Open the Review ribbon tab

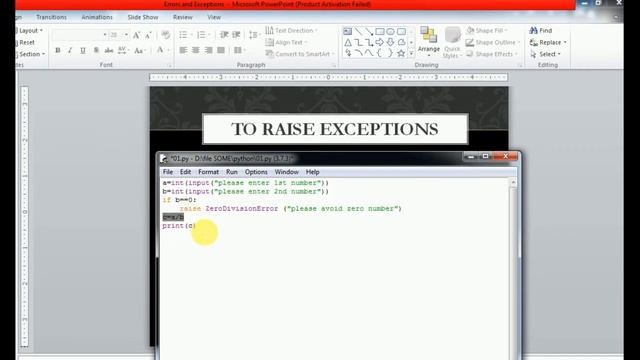[182, 17]
